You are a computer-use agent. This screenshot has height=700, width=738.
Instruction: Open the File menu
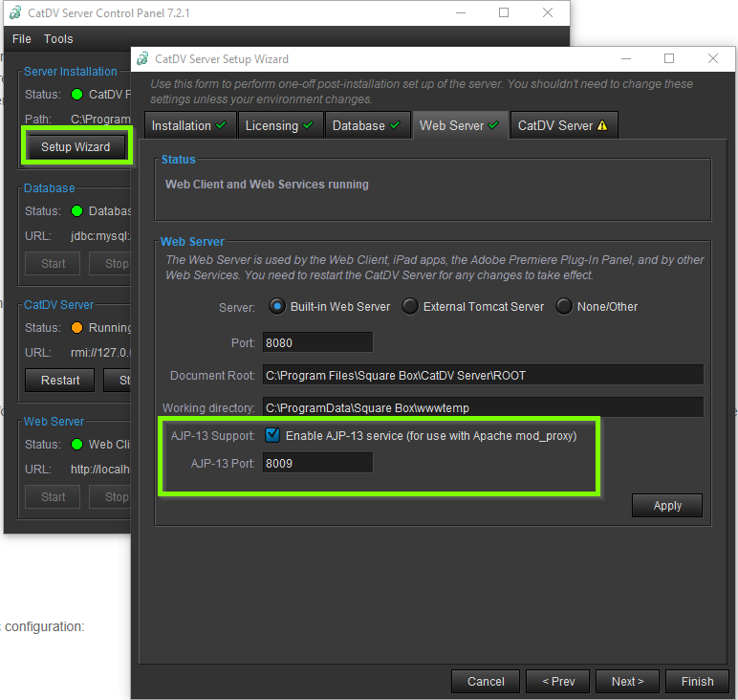click(21, 39)
